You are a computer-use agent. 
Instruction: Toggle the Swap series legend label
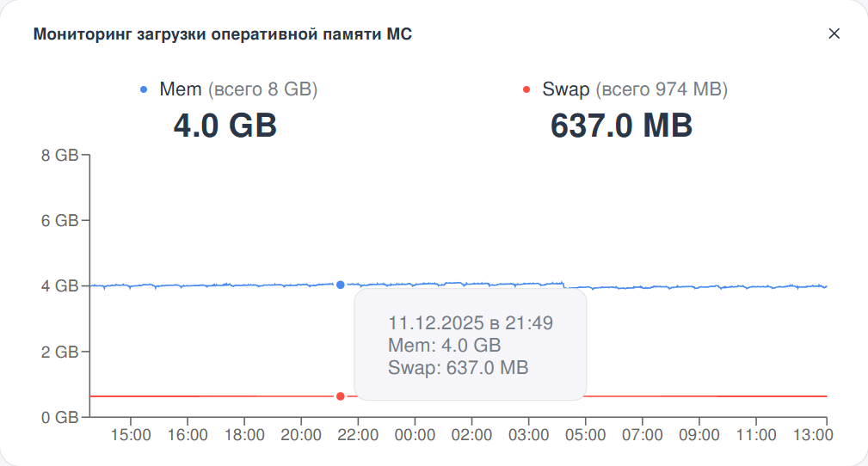tap(566, 89)
